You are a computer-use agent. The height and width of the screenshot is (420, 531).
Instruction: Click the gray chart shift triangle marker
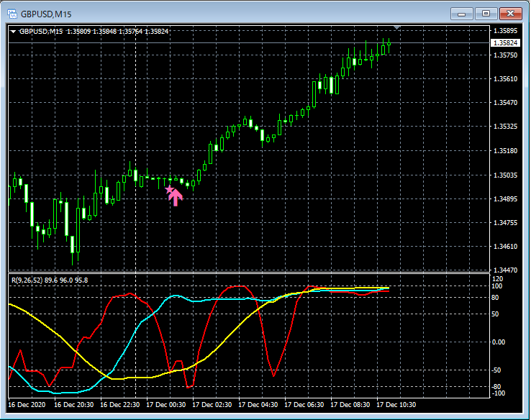point(397,28)
